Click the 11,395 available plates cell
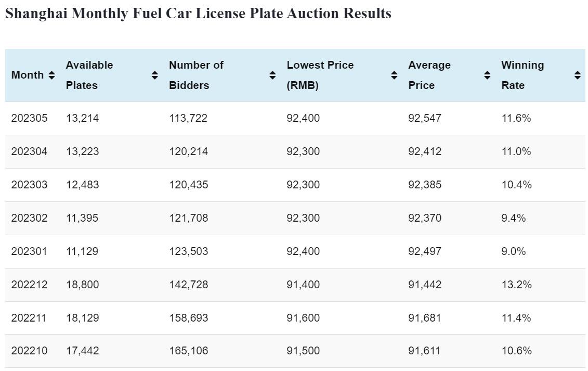This screenshot has width=588, height=371. point(82,218)
